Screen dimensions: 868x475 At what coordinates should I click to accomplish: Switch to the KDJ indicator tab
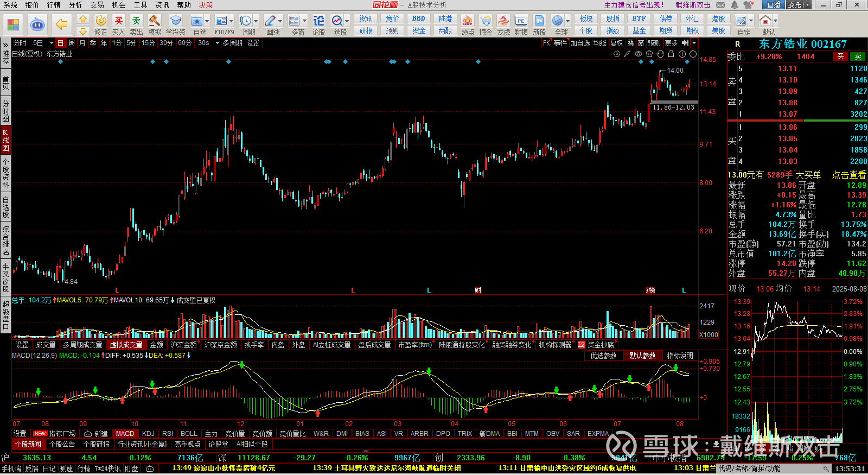pyautogui.click(x=148, y=434)
